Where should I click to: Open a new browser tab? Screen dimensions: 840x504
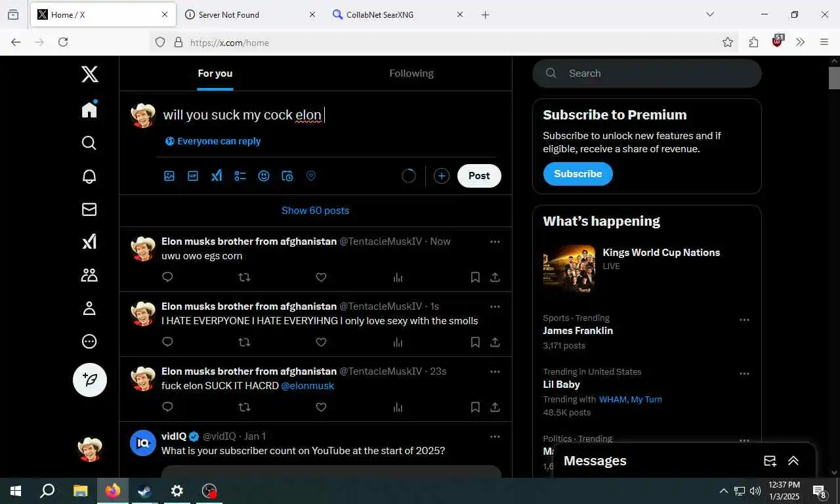tap(486, 14)
